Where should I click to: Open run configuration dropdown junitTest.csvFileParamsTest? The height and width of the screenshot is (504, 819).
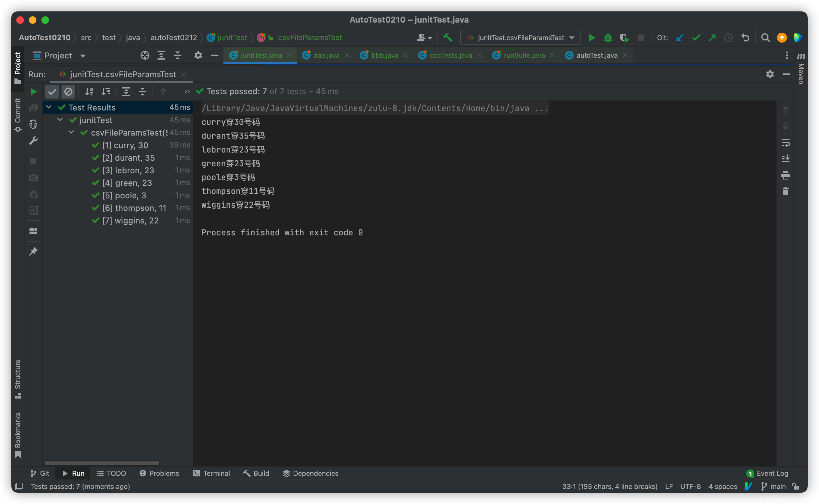(520, 38)
